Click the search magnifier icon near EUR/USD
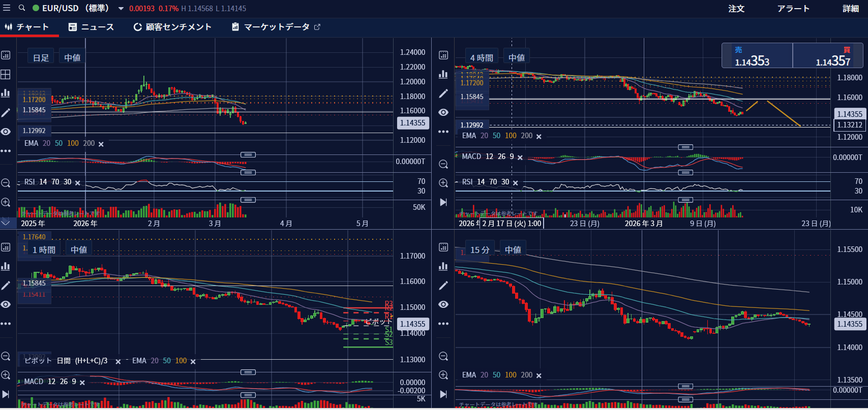Image resolution: width=868 pixels, height=410 pixels. [22, 8]
